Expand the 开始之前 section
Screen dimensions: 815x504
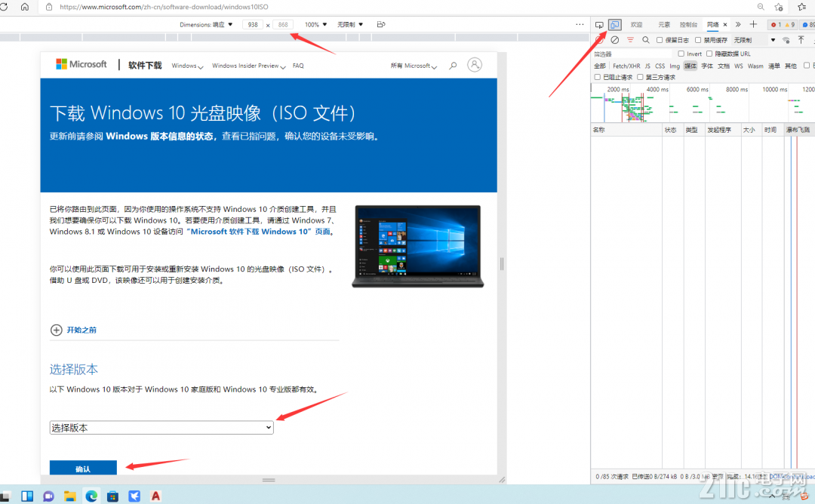tap(73, 330)
